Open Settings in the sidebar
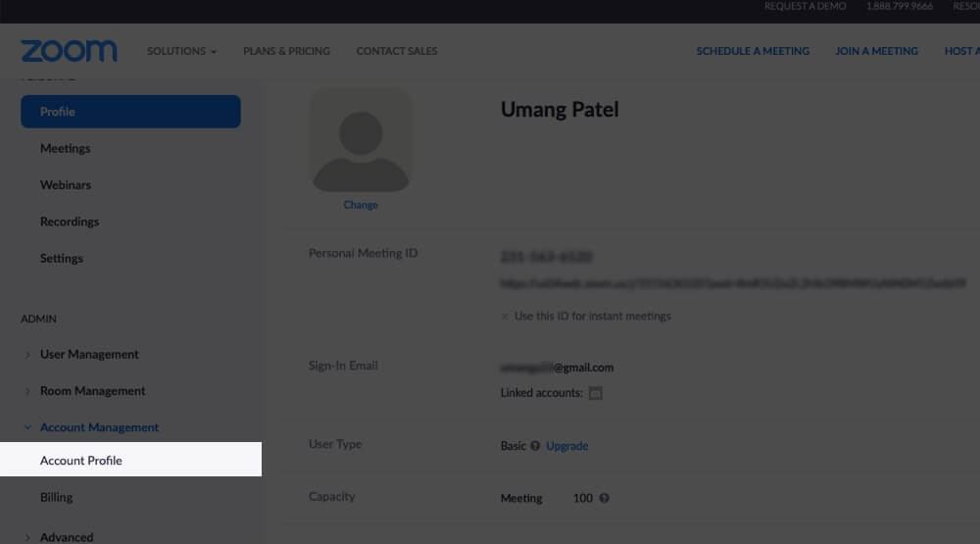This screenshot has width=980, height=544. coord(61,258)
